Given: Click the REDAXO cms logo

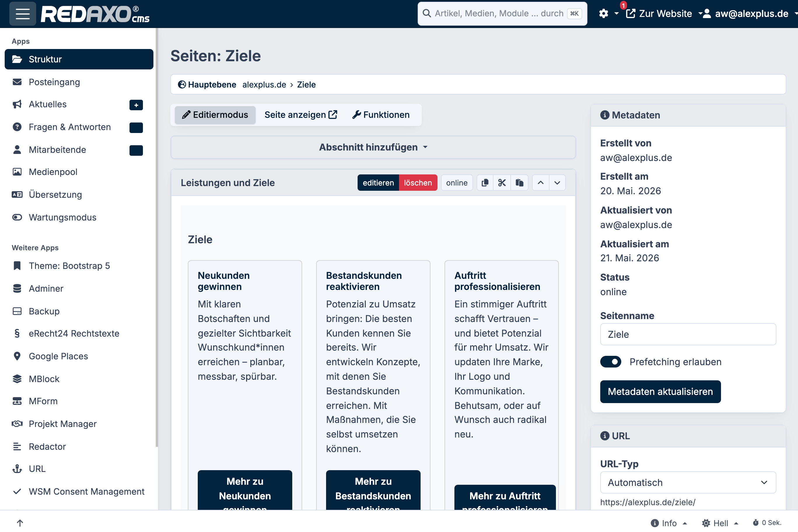Looking at the screenshot, I should [x=95, y=14].
